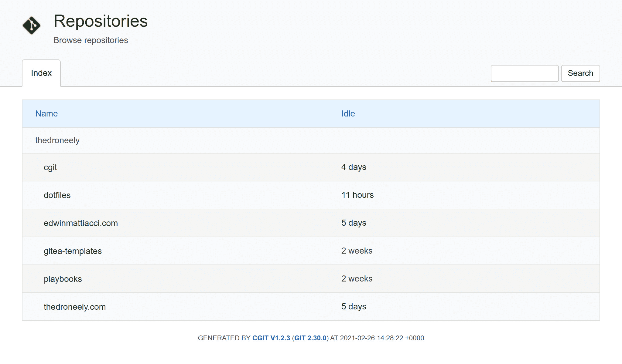
Task: Open the edwinmattiacci.com repository
Action: pos(81,223)
